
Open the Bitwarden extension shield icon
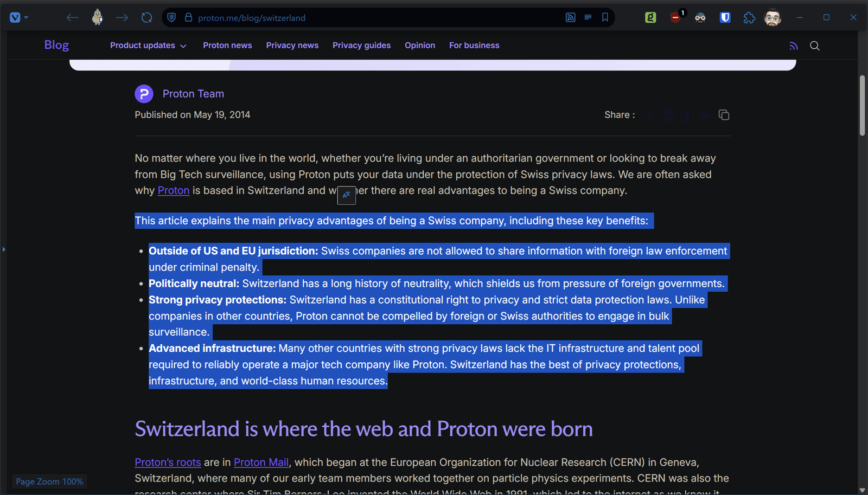(x=725, y=18)
